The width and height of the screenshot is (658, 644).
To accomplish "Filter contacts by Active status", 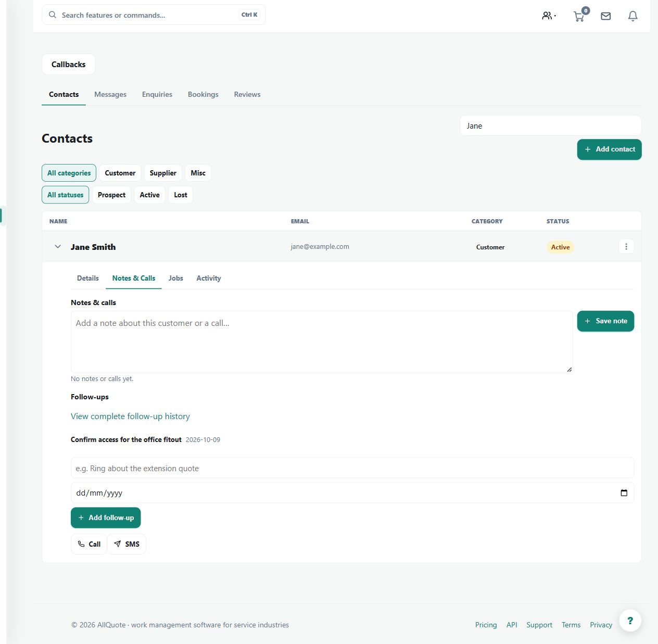I will point(150,195).
